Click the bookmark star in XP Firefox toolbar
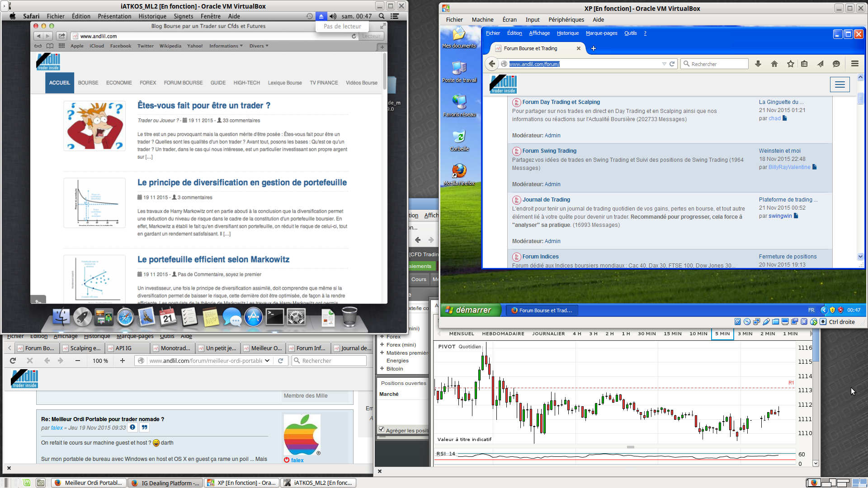The image size is (868, 488). coord(790,64)
